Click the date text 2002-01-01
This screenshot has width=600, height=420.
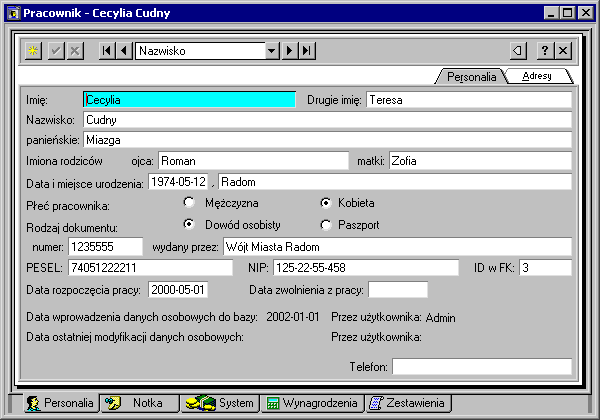(x=293, y=317)
